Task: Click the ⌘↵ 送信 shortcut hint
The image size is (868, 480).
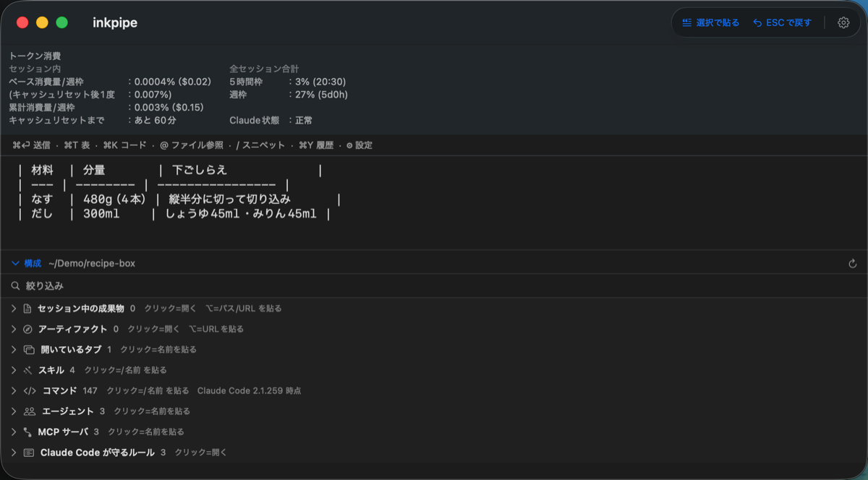Action: point(31,145)
